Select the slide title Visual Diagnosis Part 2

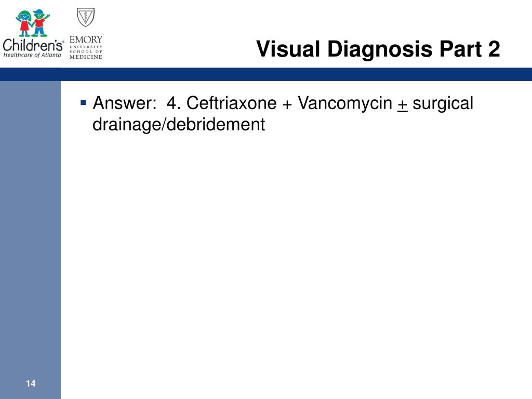point(378,49)
